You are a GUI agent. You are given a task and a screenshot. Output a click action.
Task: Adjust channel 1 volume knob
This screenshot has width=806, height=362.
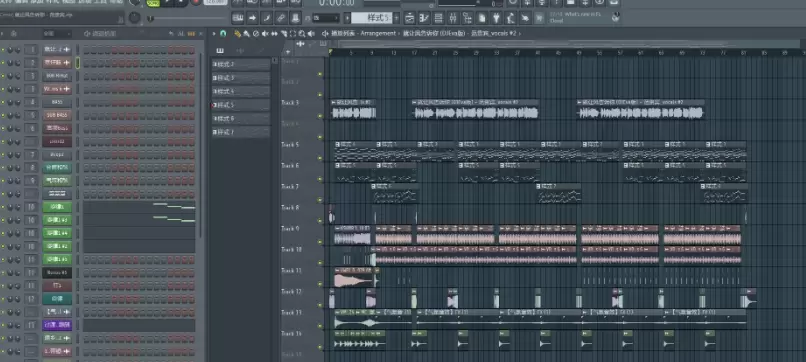pyautogui.click(x=17, y=50)
